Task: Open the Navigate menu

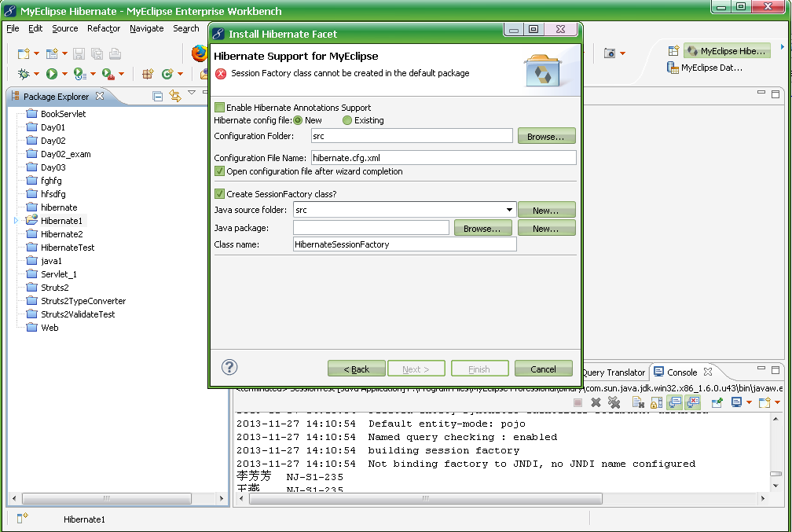Action: click(x=146, y=28)
